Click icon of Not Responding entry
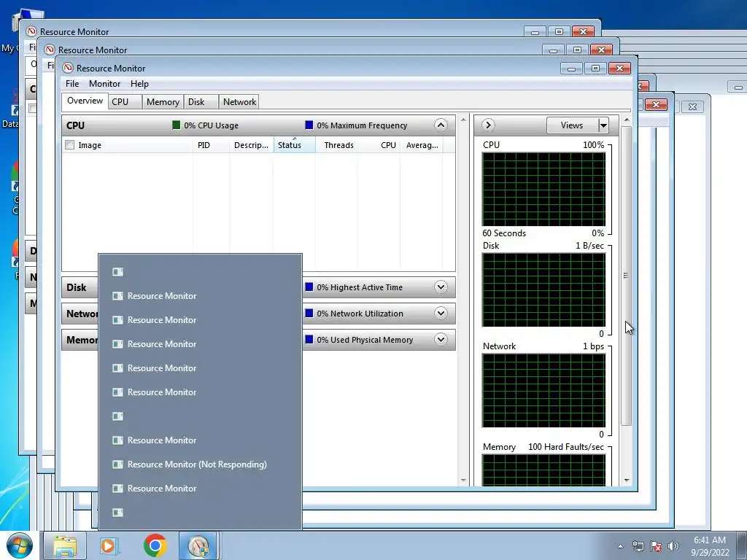This screenshot has height=560, width=747. click(x=117, y=464)
